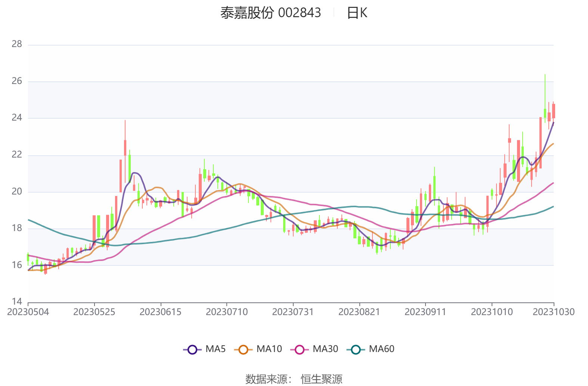This screenshot has height=386, width=588.
Task: Click the y-axis value 24
Action: click(x=17, y=118)
